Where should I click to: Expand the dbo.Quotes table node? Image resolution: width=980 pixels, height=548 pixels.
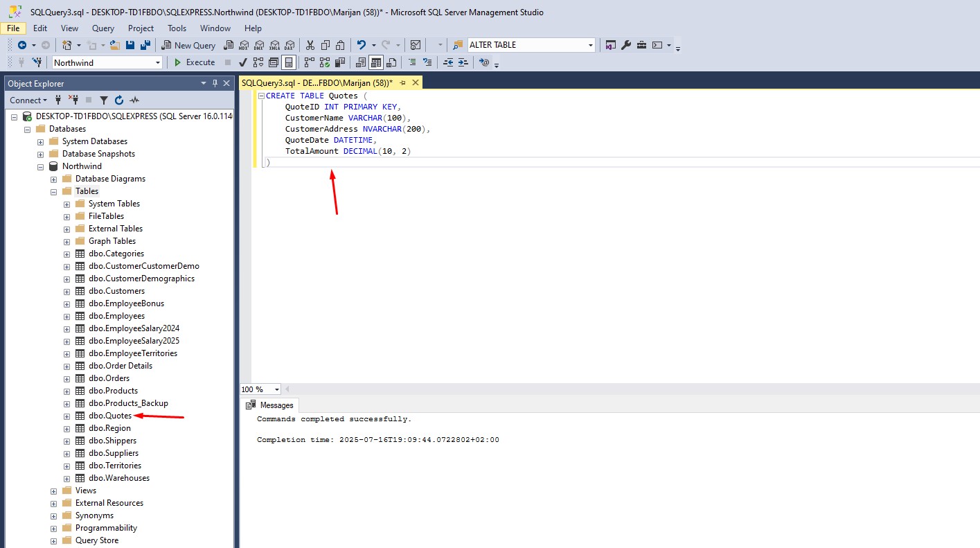[66, 416]
